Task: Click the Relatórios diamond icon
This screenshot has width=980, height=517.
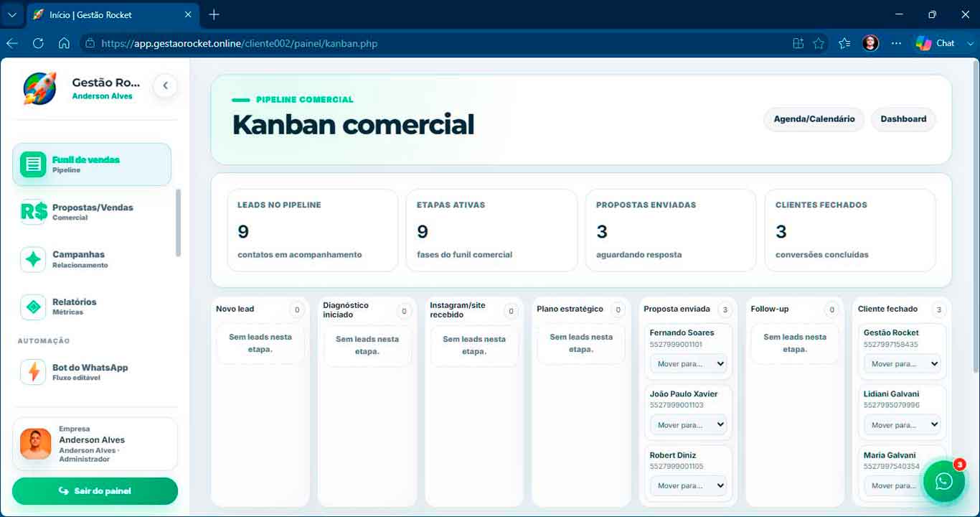Action: pos(33,307)
